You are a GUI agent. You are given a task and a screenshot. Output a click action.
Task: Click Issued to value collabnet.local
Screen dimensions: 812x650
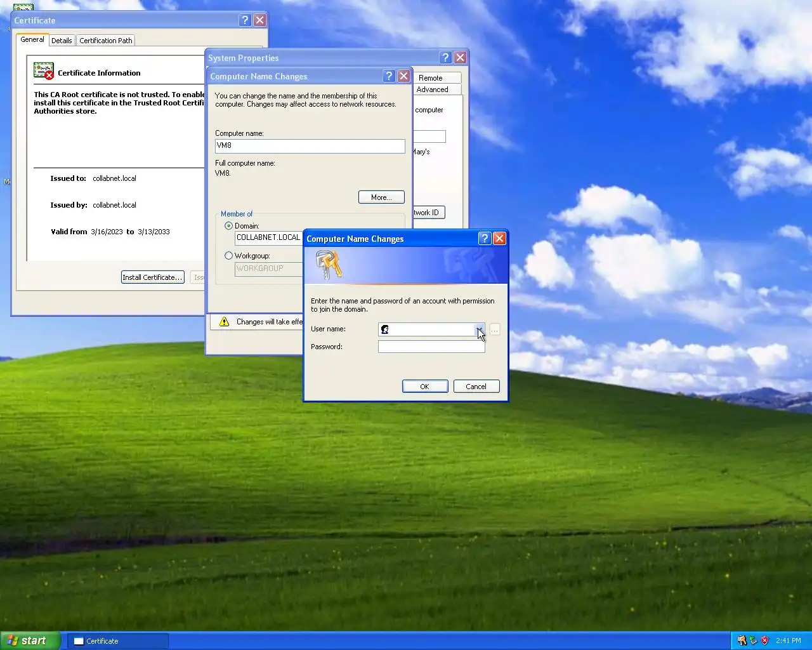point(114,178)
